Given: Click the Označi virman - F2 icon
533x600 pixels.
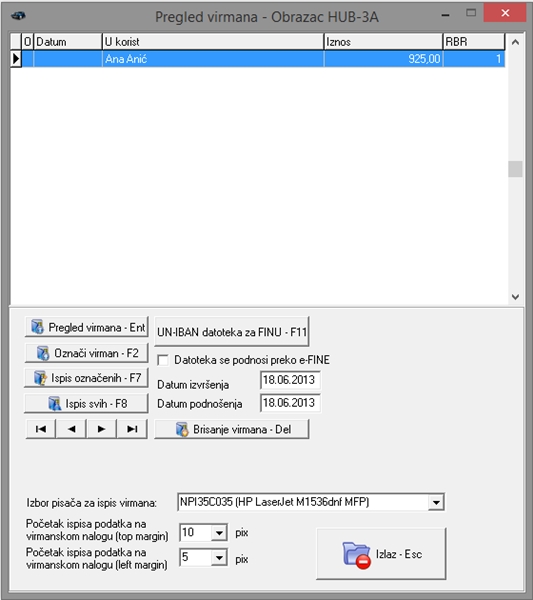Looking at the screenshot, I should (x=43, y=353).
